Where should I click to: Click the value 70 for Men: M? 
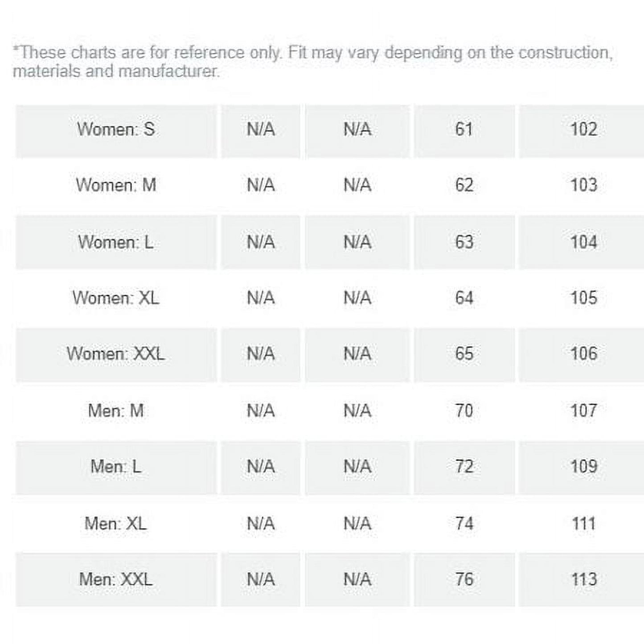pyautogui.click(x=464, y=410)
